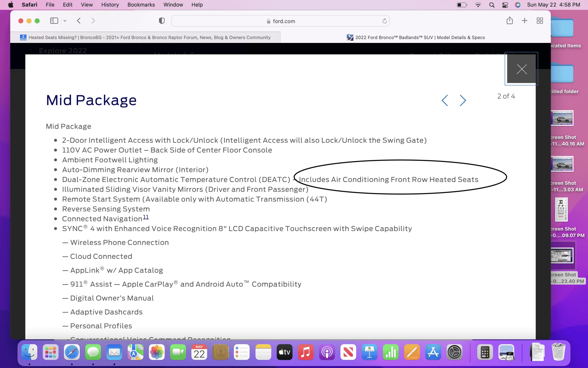Open Calculator from the Dock

click(x=485, y=352)
